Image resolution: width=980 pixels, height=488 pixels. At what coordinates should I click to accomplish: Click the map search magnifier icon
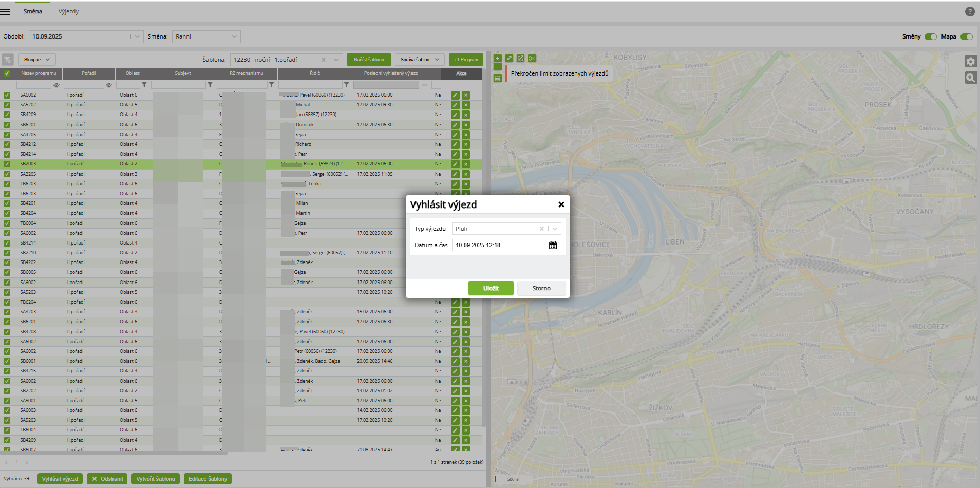pyautogui.click(x=970, y=78)
